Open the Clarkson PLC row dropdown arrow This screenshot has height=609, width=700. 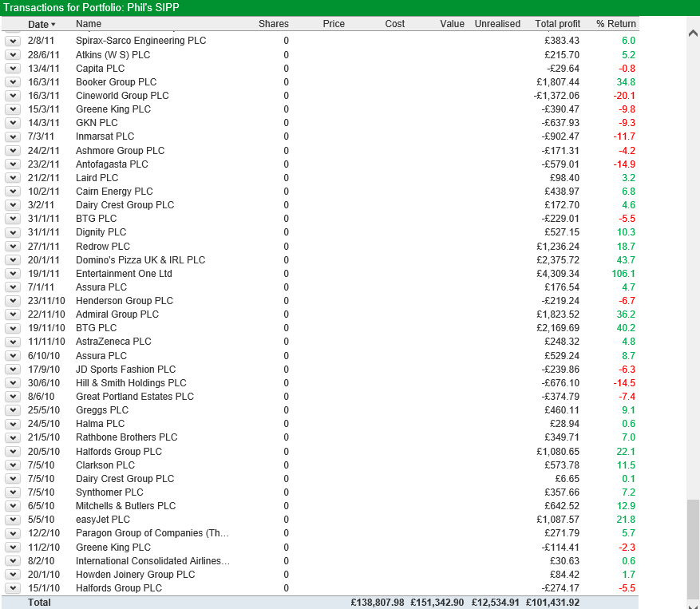point(13,465)
